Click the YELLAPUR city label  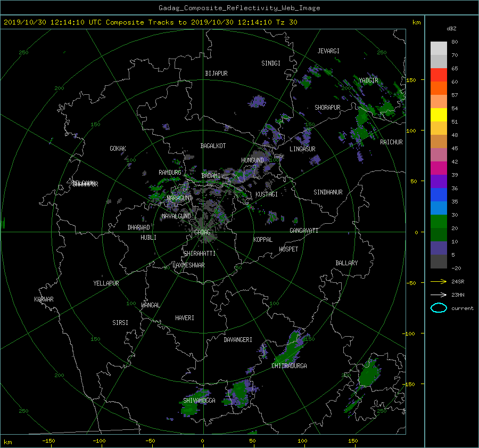coord(106,283)
